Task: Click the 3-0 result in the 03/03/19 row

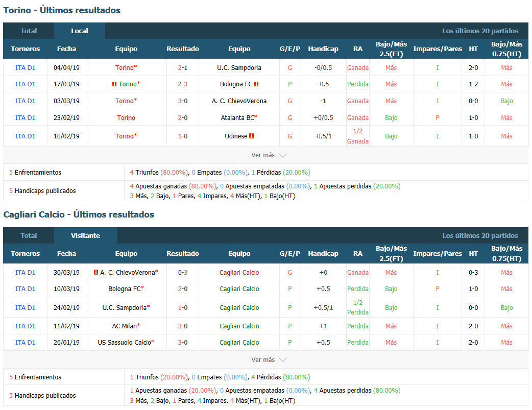Action: pyautogui.click(x=183, y=101)
